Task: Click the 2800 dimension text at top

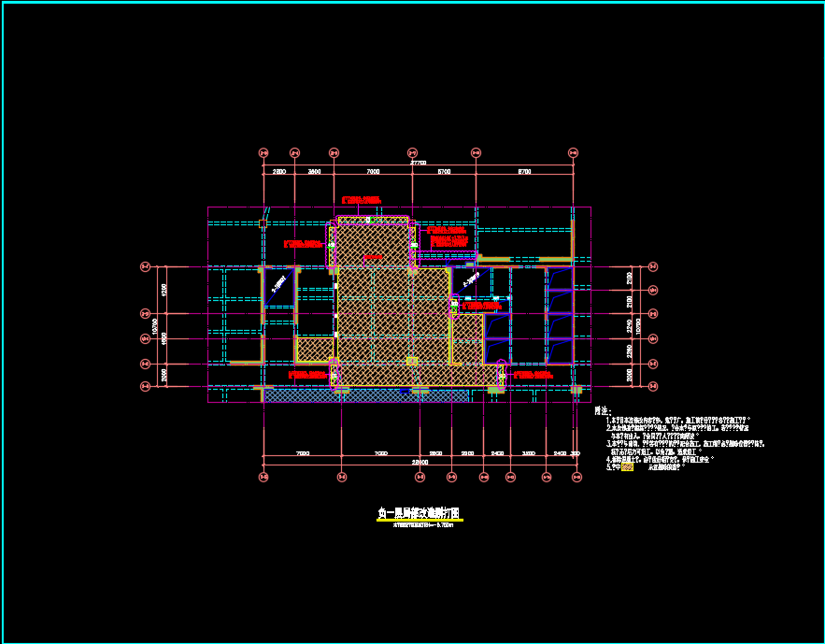Action: [278, 173]
